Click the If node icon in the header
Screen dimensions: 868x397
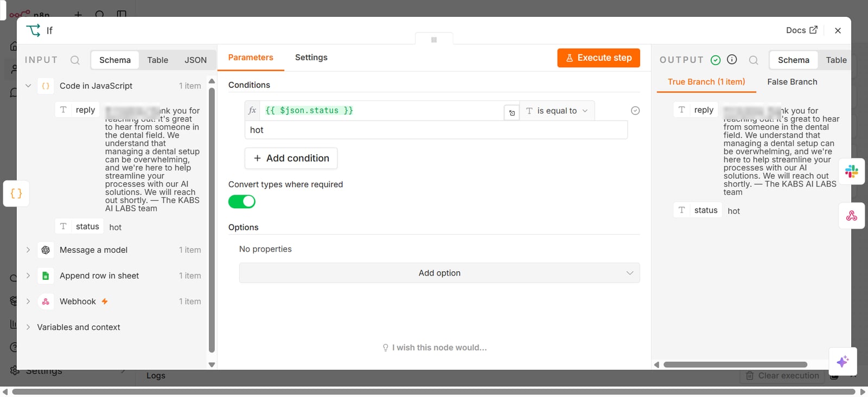pyautogui.click(x=34, y=30)
